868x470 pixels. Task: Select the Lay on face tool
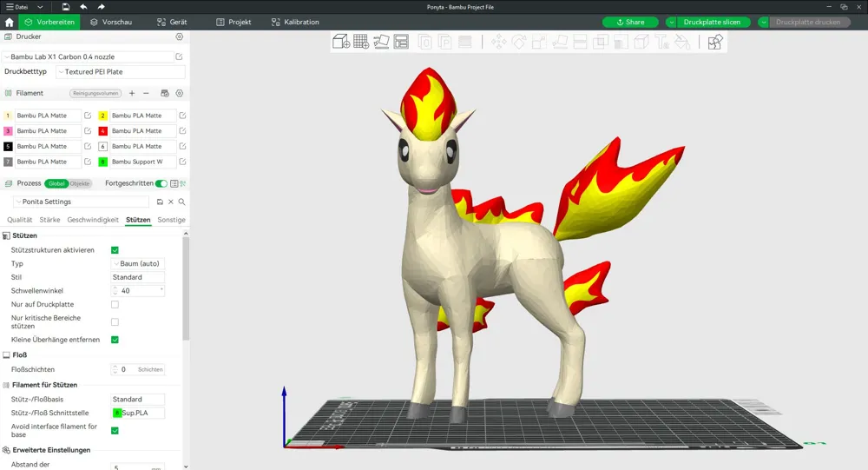[x=560, y=42]
